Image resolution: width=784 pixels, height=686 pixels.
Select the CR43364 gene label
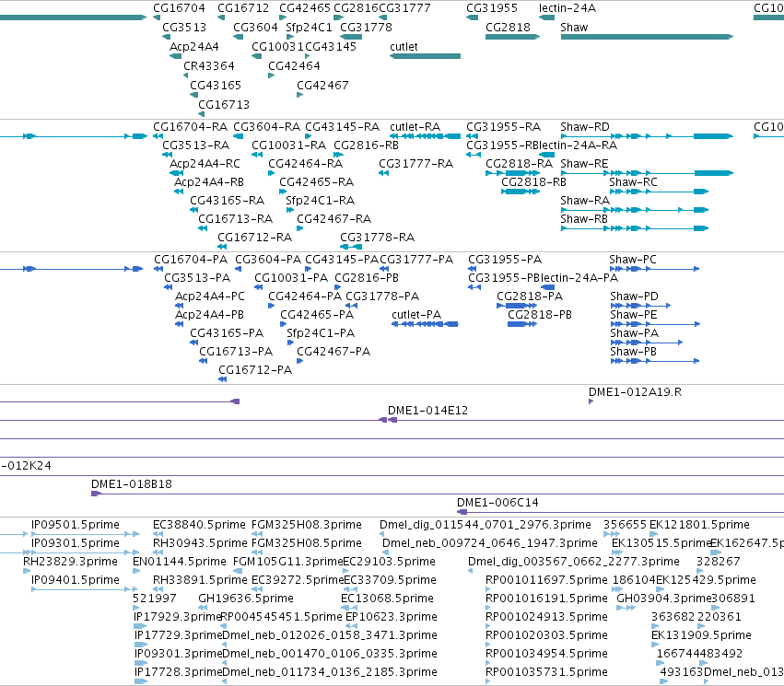point(209,66)
